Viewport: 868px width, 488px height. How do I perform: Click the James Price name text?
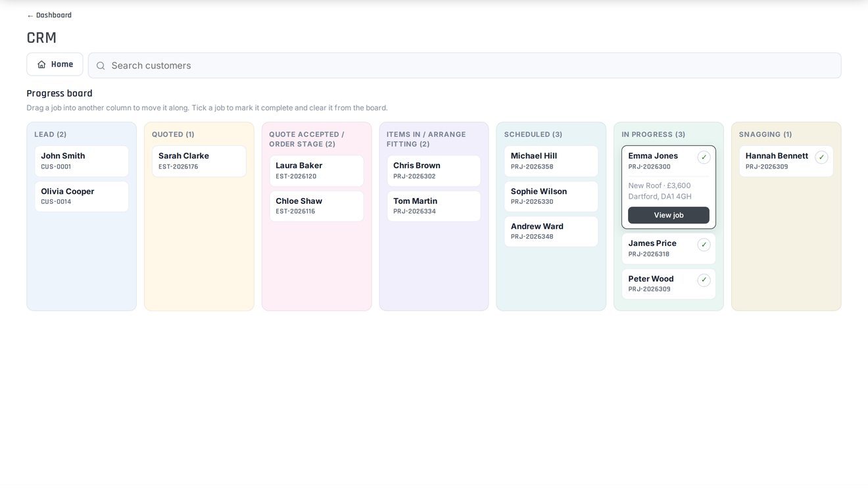pyautogui.click(x=652, y=243)
